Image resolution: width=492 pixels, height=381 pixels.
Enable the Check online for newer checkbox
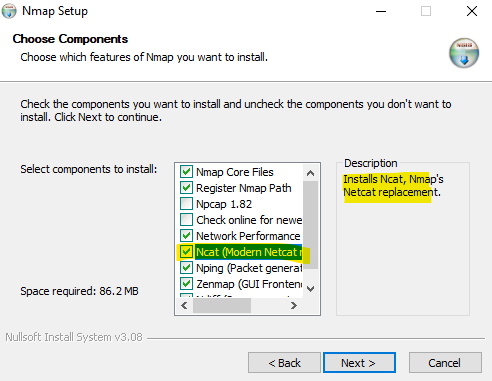[x=186, y=220]
